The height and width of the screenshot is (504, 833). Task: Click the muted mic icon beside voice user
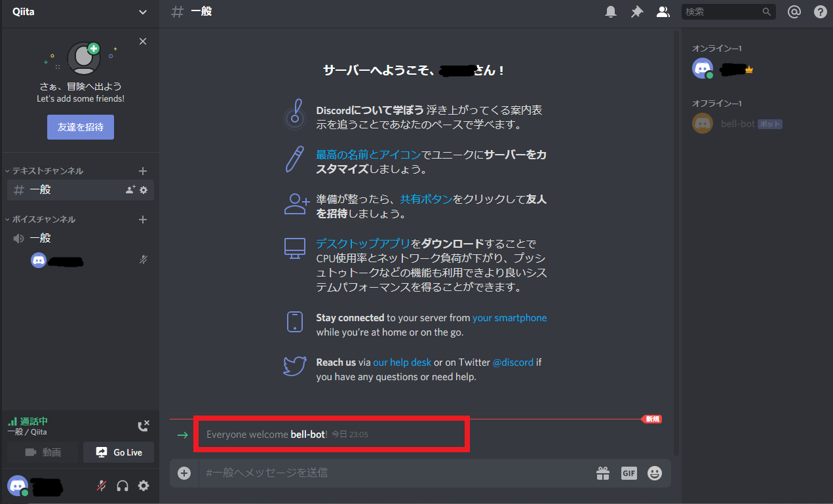[x=144, y=260]
